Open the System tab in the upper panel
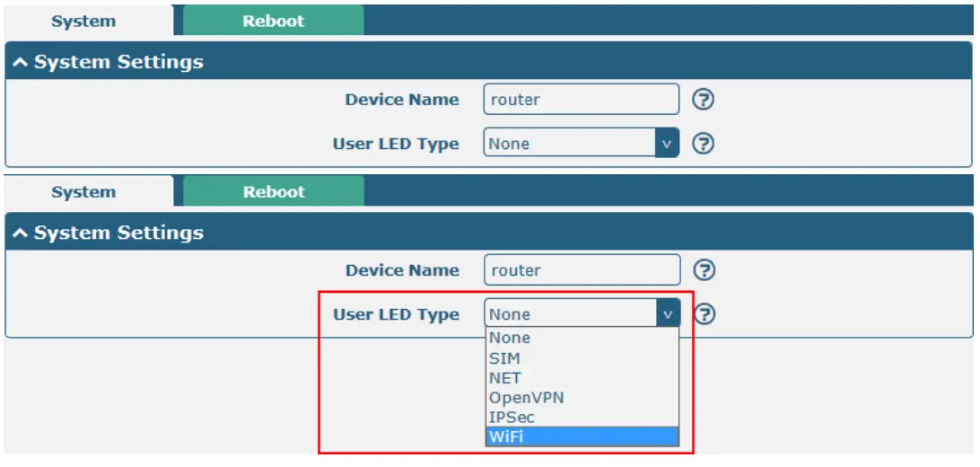 (x=88, y=21)
